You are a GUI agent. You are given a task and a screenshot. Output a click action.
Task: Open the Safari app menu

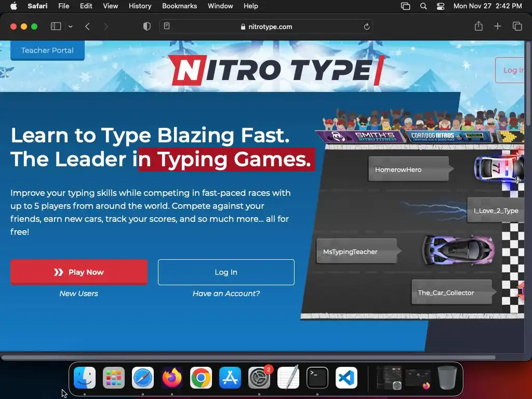click(37, 6)
